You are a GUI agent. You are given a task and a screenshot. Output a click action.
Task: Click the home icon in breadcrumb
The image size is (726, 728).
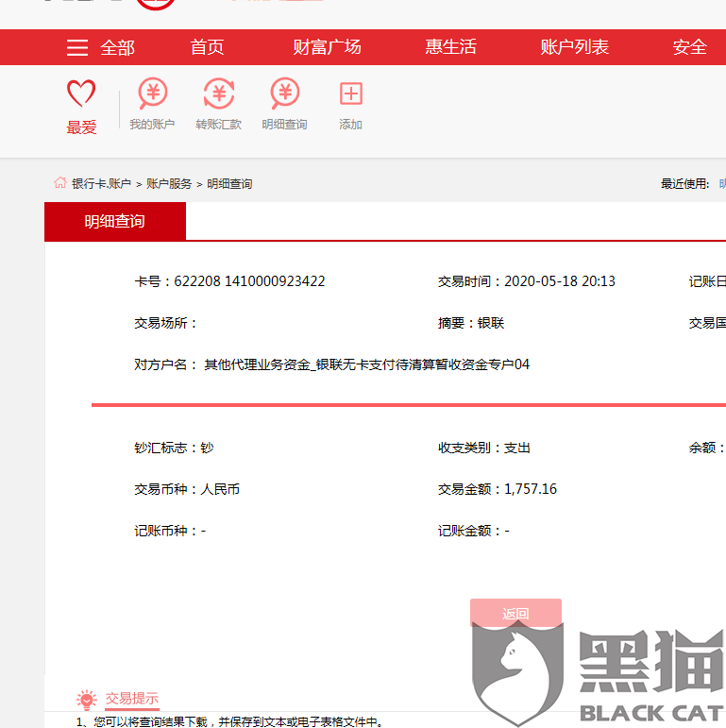[59, 183]
